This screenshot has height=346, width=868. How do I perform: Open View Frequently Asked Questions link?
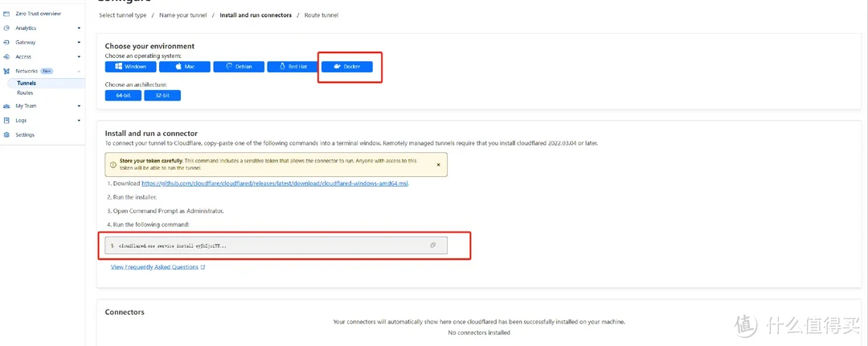pyautogui.click(x=155, y=267)
